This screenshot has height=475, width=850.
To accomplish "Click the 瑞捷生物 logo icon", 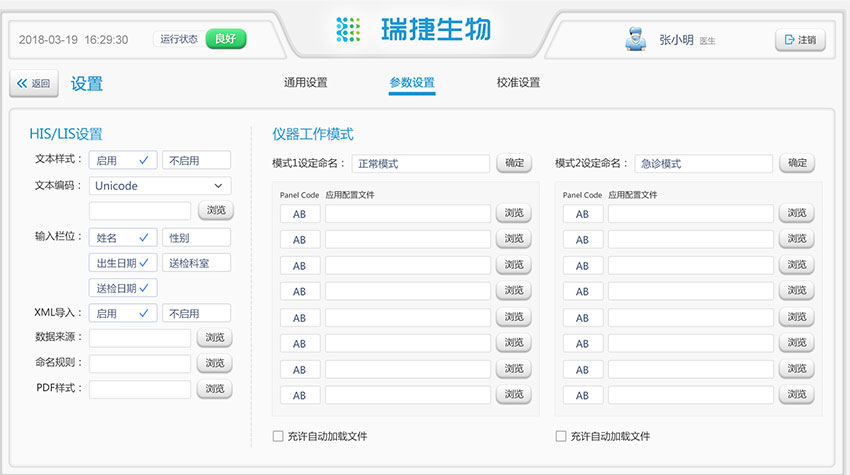I will [x=347, y=30].
